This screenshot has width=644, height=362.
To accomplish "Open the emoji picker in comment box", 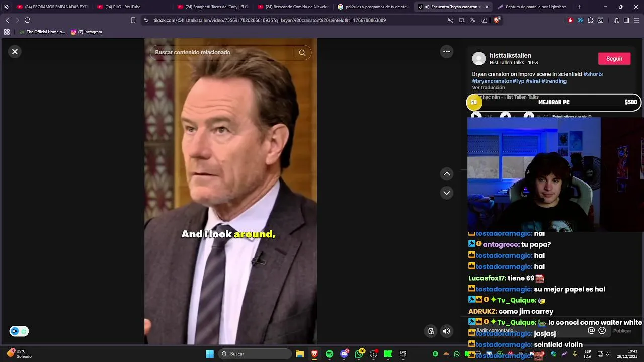I will point(602,331).
